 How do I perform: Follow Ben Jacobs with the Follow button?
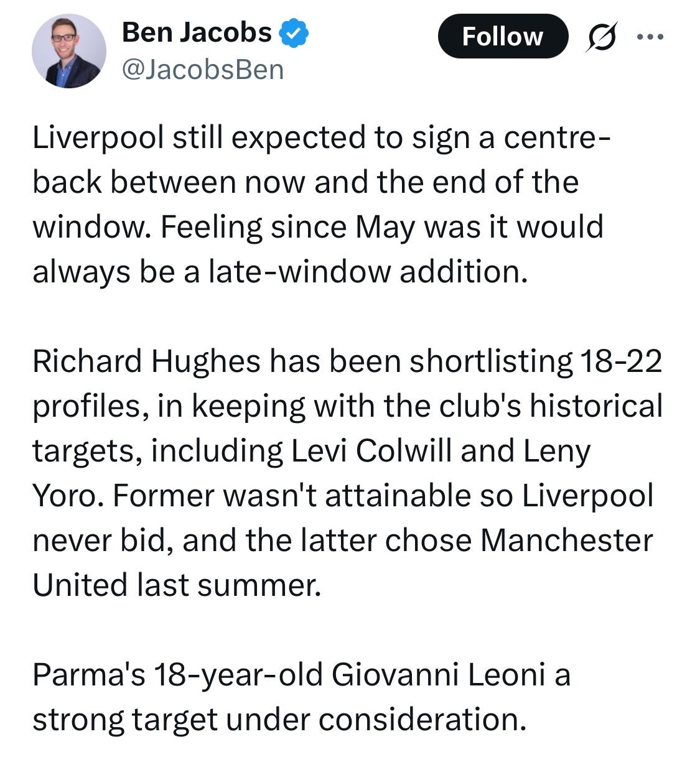click(x=503, y=36)
